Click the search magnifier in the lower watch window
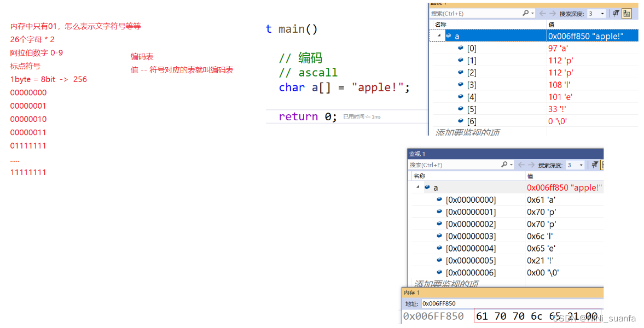The width and height of the screenshot is (644, 328). tap(504, 165)
